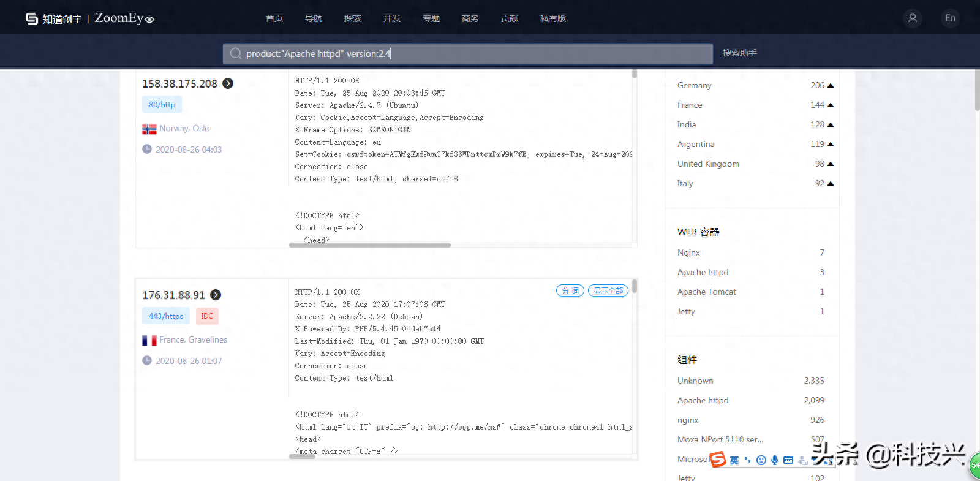Filter 组件 by Unknown
This screenshot has height=481, width=980.
[695, 381]
